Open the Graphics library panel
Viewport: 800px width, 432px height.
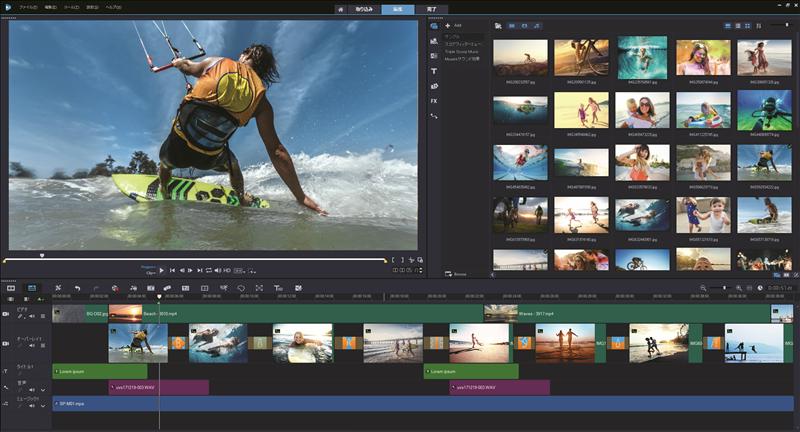(x=434, y=86)
